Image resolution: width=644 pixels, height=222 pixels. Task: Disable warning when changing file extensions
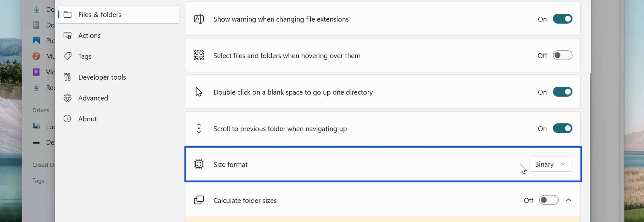point(562,19)
